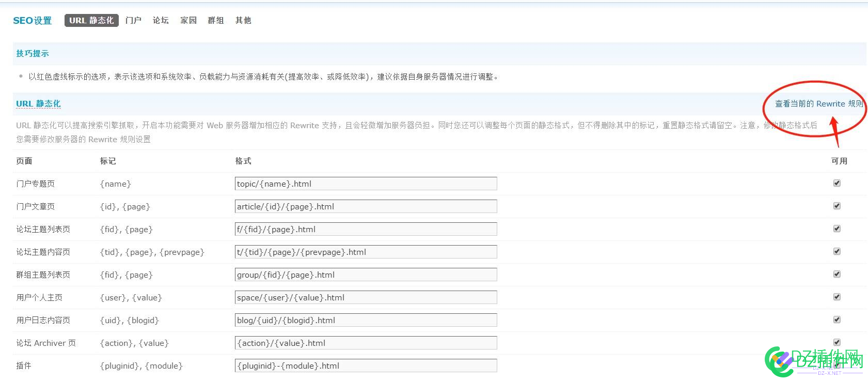
Task: Edit the {action}/{value}.html format field
Action: pos(366,343)
